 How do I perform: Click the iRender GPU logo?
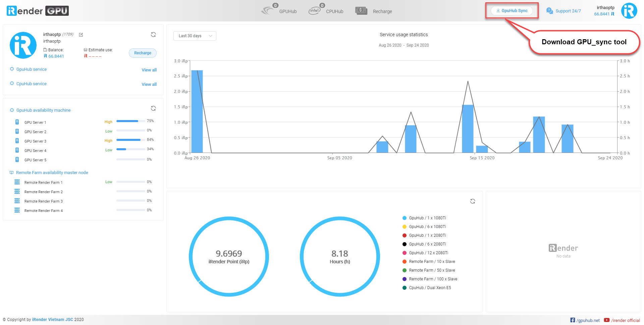tap(38, 11)
